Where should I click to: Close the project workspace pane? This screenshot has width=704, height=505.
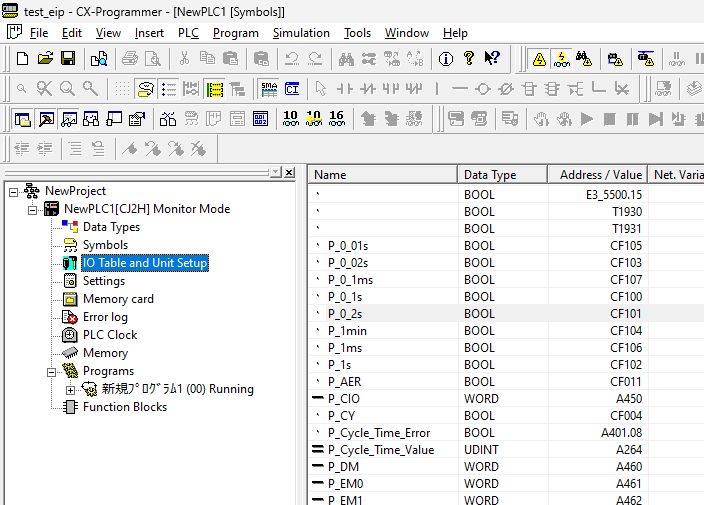click(x=290, y=172)
